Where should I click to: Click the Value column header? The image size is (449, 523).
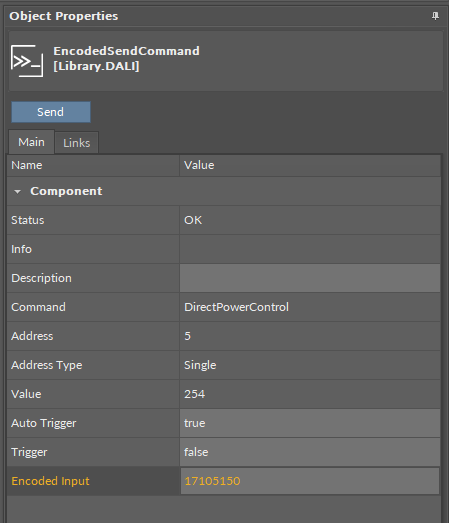[x=310, y=165]
